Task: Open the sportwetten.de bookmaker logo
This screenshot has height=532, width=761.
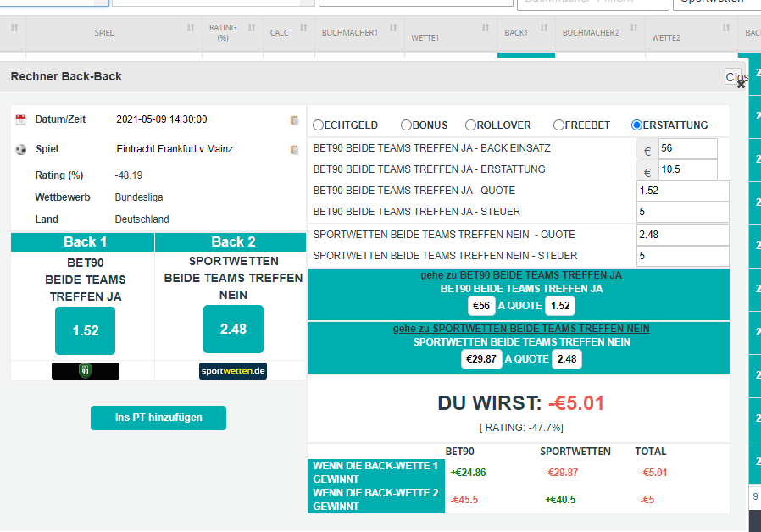Action: (x=233, y=371)
